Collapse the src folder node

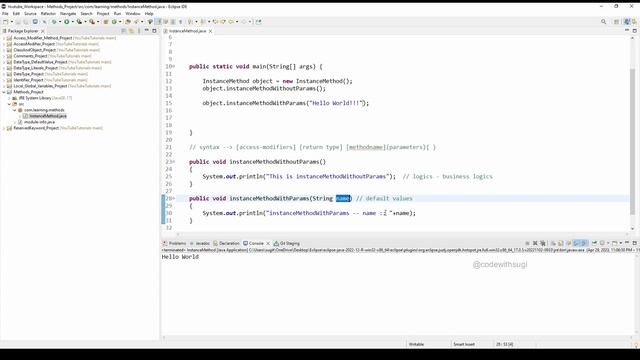point(9,104)
